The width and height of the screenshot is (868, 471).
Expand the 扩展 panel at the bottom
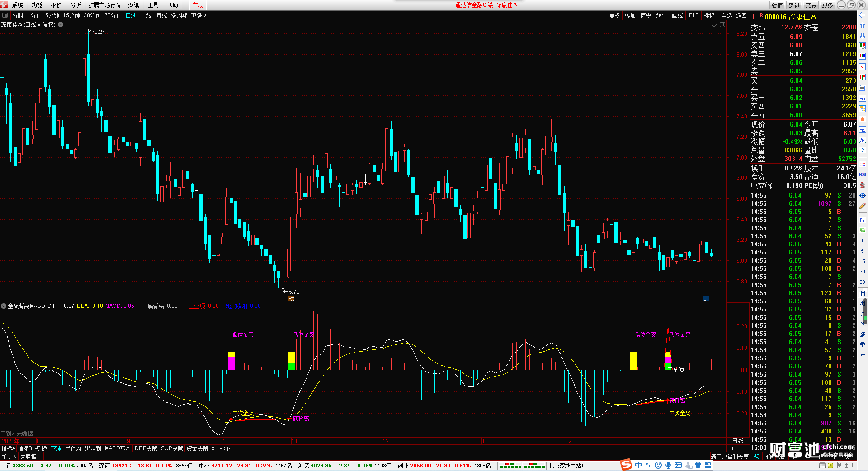click(x=9, y=457)
